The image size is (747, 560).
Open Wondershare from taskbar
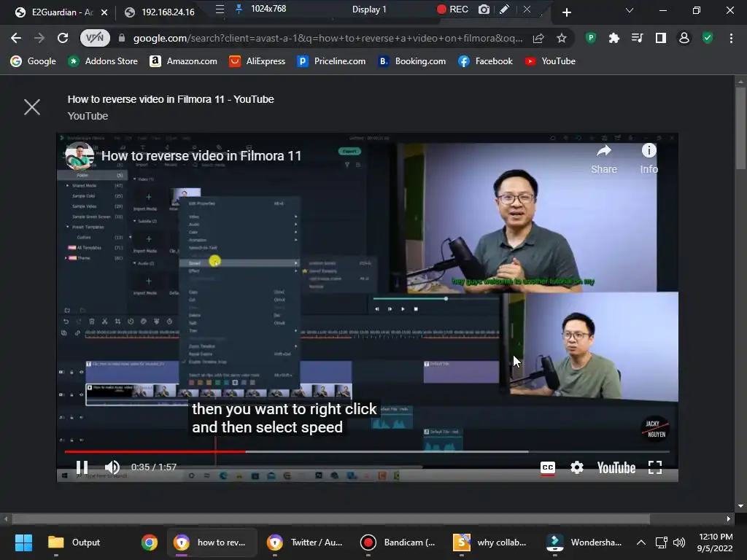(x=584, y=542)
